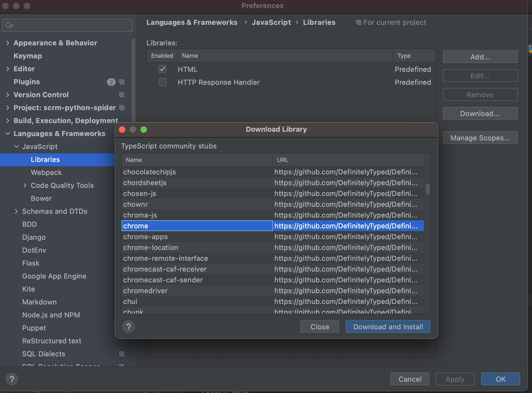
Task: Click Close in Download Library dialog
Action: click(x=320, y=327)
